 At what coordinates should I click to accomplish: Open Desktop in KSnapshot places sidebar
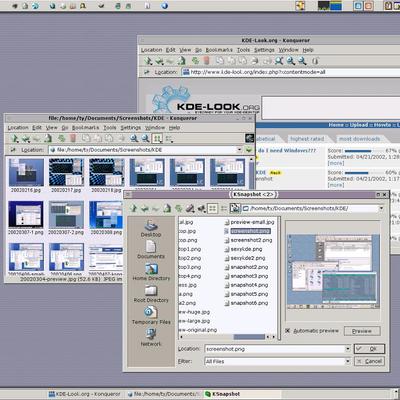tap(151, 229)
